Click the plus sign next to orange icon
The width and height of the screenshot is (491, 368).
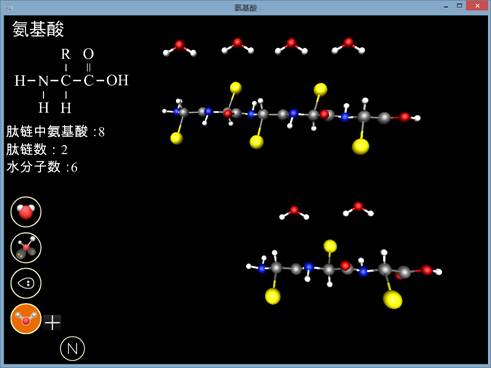point(53,323)
